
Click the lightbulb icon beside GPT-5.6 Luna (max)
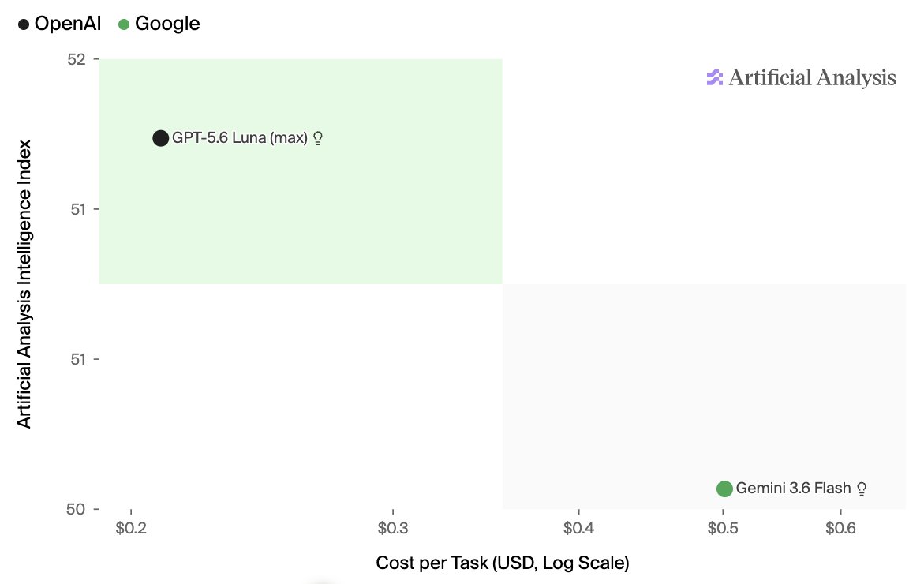(318, 138)
